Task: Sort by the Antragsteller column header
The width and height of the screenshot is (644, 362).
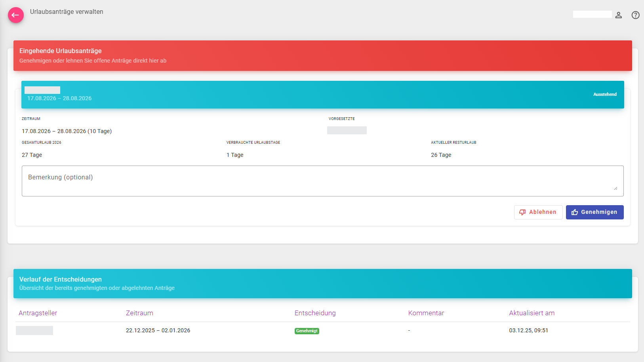Action: 38,313
